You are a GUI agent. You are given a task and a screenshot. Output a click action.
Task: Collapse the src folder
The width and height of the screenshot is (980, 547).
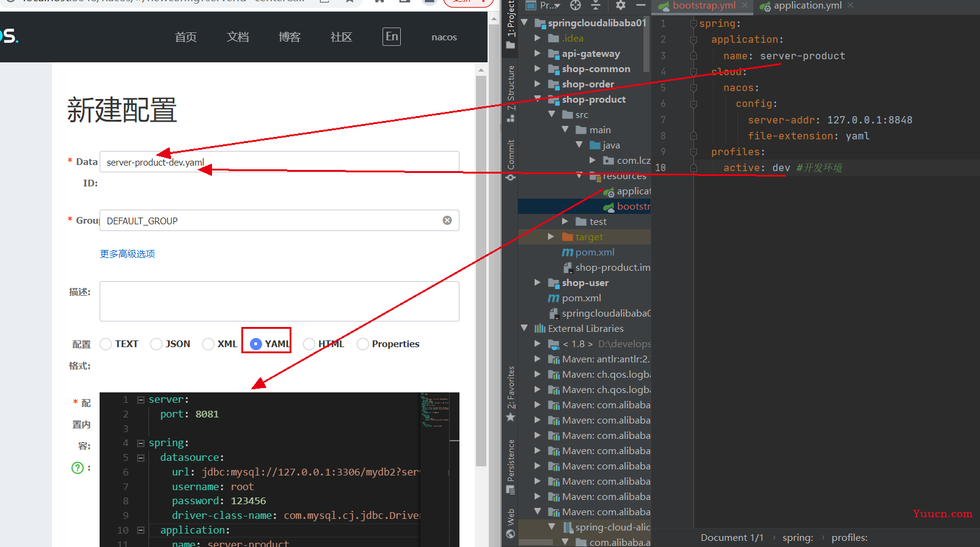tap(552, 114)
